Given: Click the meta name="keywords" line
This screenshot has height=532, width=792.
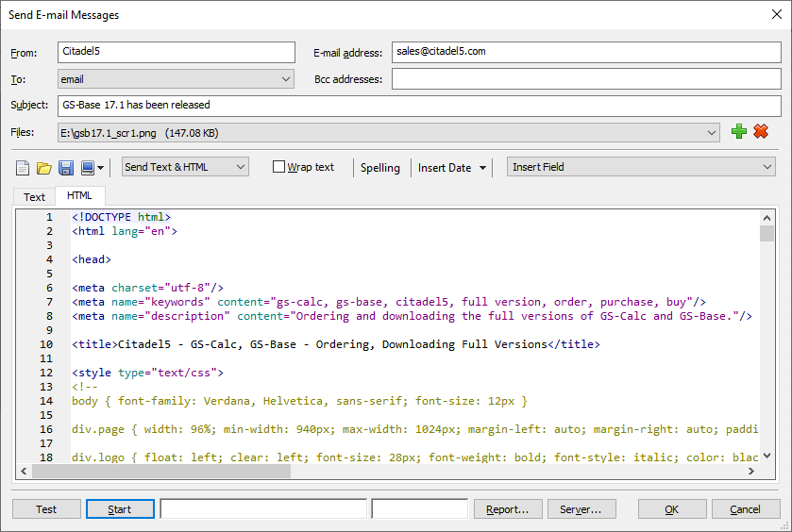Looking at the screenshot, I should 389,302.
